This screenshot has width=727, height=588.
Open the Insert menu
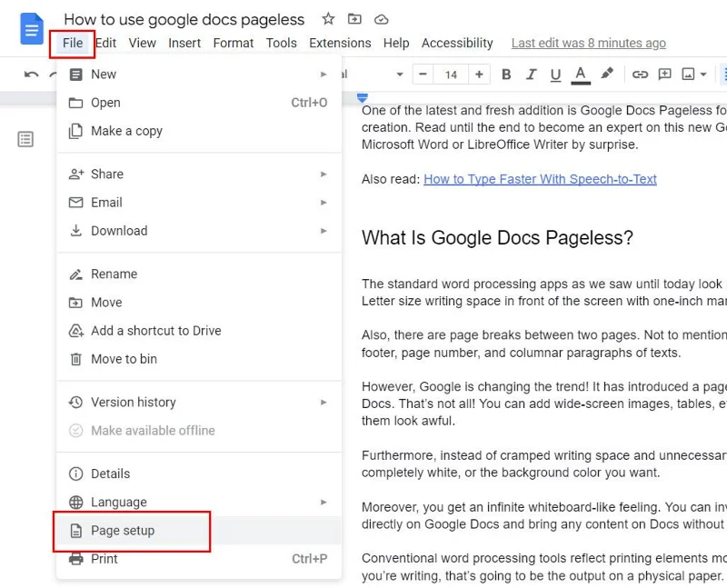coord(184,43)
